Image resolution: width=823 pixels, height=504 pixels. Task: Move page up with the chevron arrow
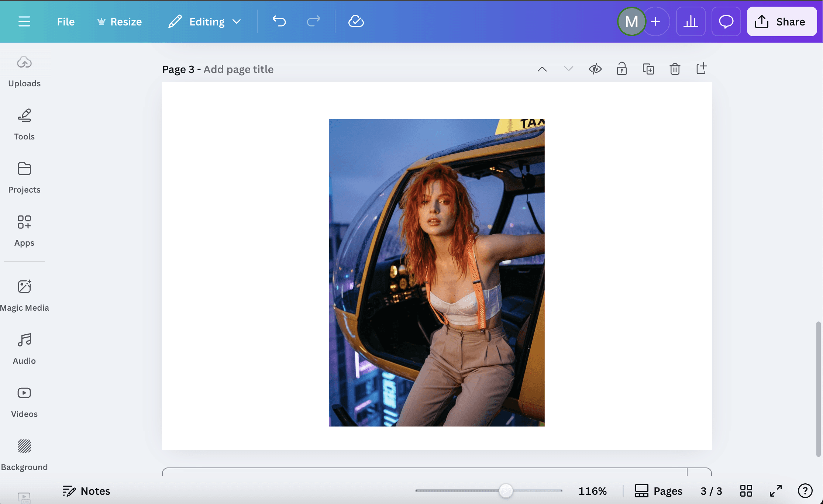pyautogui.click(x=542, y=69)
